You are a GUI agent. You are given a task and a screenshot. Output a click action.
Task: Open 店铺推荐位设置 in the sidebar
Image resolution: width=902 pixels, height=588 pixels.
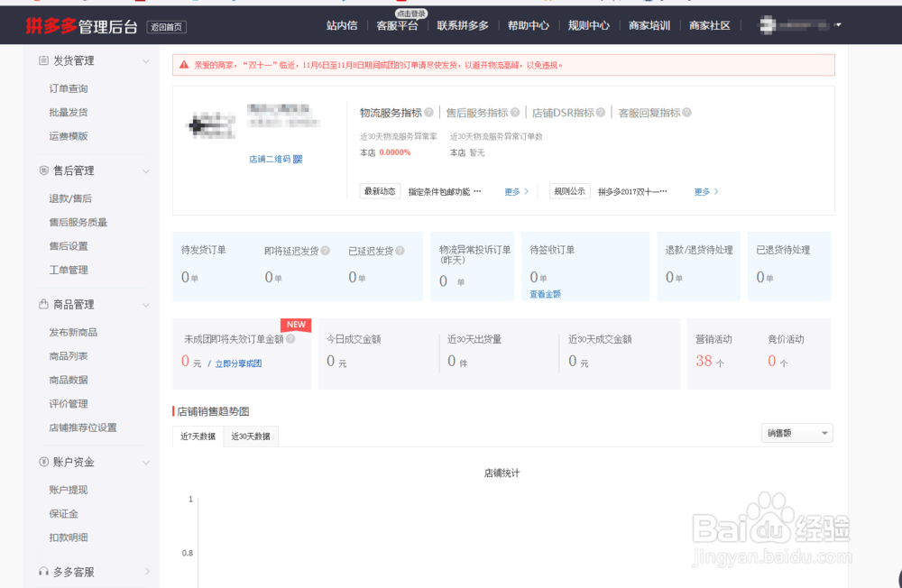[83, 427]
